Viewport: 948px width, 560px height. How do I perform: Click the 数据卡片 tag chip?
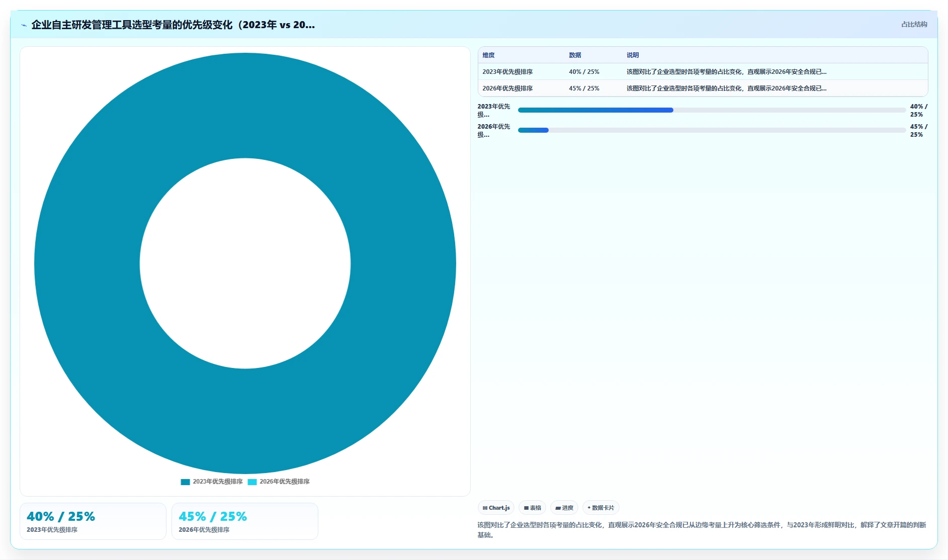600,508
